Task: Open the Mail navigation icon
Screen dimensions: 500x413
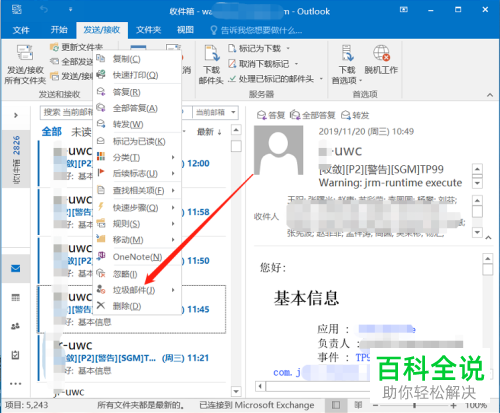Action: (x=15, y=268)
